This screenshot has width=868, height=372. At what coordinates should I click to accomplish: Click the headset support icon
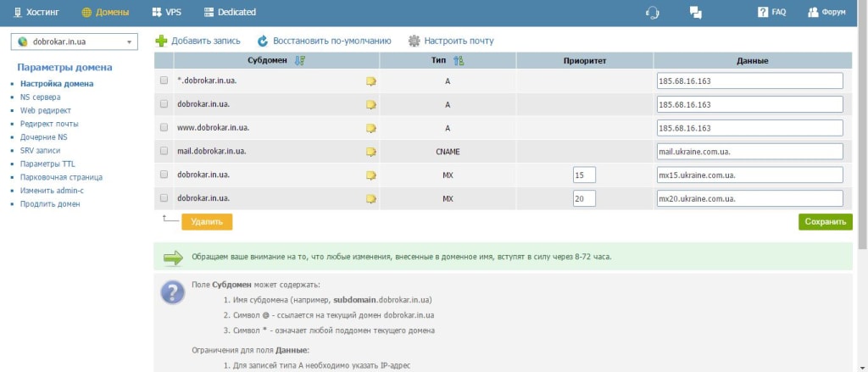[653, 12]
